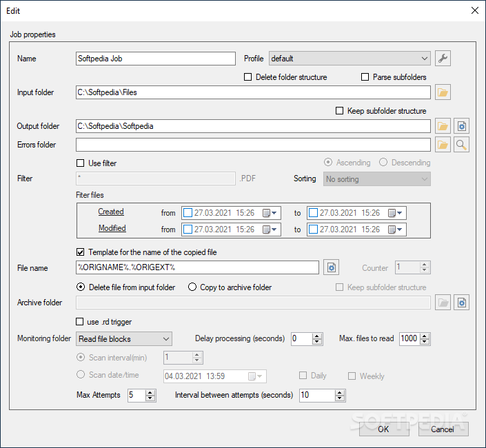Browse for Errors folder via folder icon
The image size is (486, 448).
coord(443,145)
